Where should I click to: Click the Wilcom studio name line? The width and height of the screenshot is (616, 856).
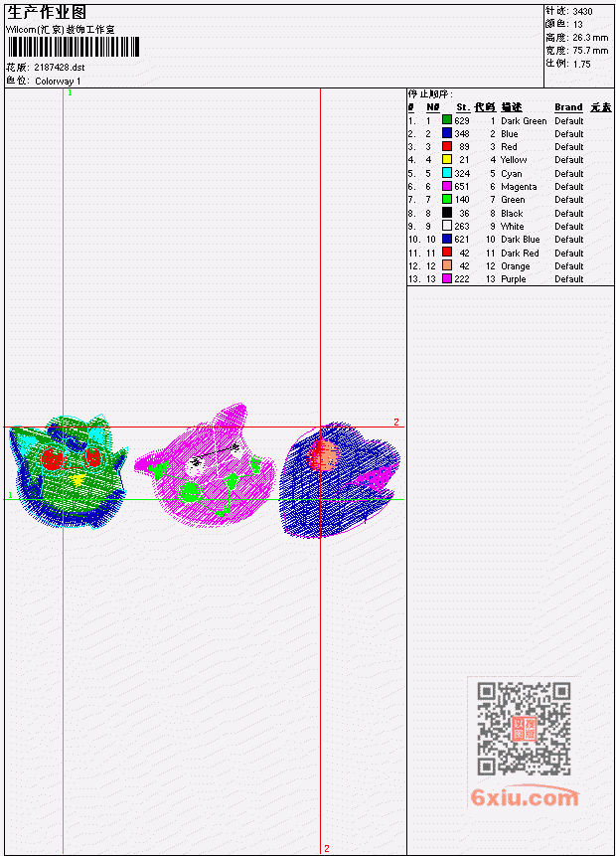pos(61,30)
